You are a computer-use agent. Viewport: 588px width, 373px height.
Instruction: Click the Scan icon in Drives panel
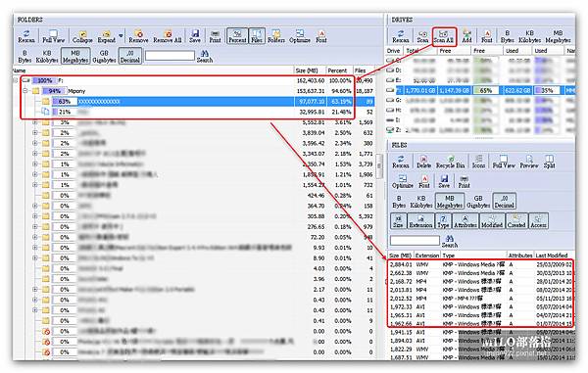click(422, 36)
